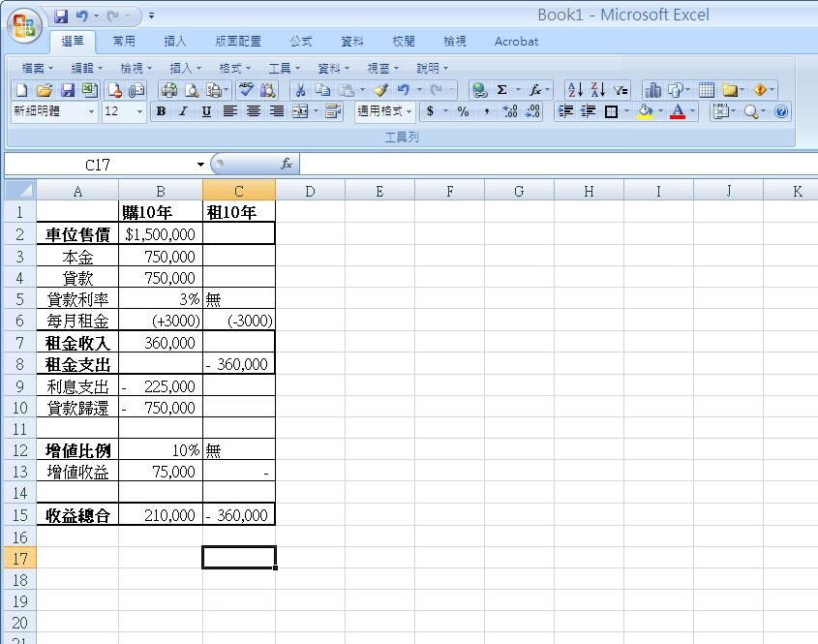Click the insert function fx button
Screen dimensions: 818x644
(x=286, y=164)
